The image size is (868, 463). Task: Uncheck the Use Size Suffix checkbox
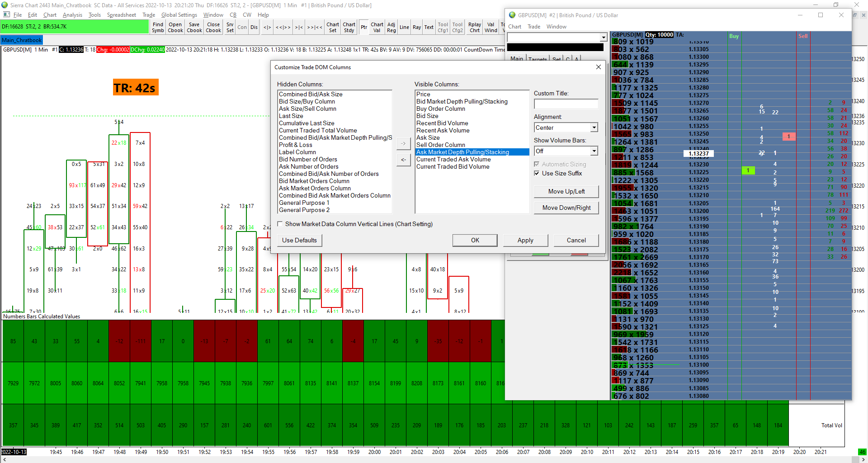click(537, 173)
